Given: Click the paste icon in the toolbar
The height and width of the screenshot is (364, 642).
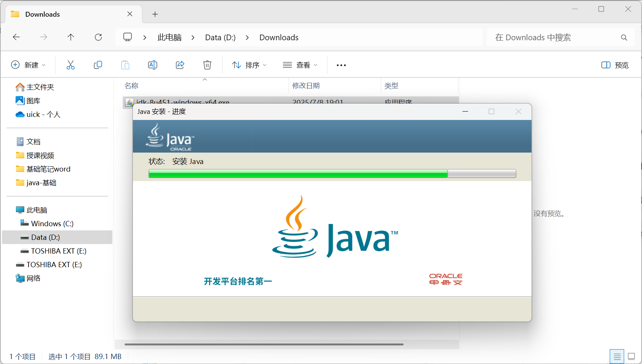Looking at the screenshot, I should coord(125,65).
